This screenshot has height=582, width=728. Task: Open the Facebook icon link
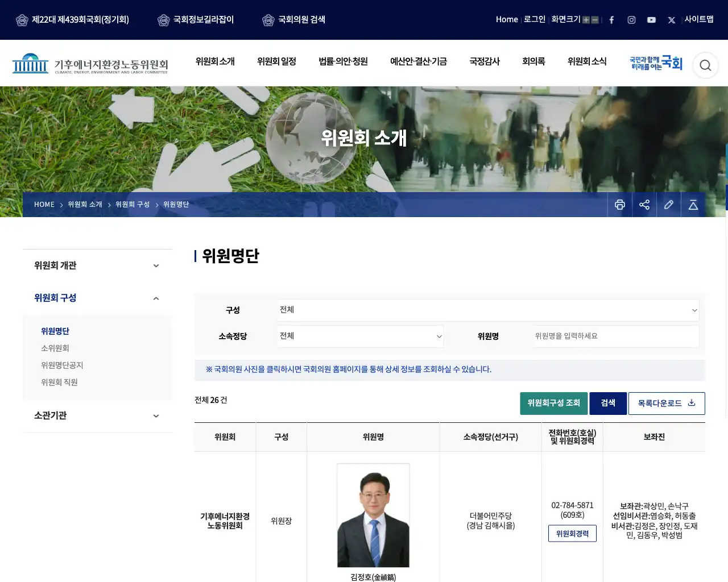point(611,20)
